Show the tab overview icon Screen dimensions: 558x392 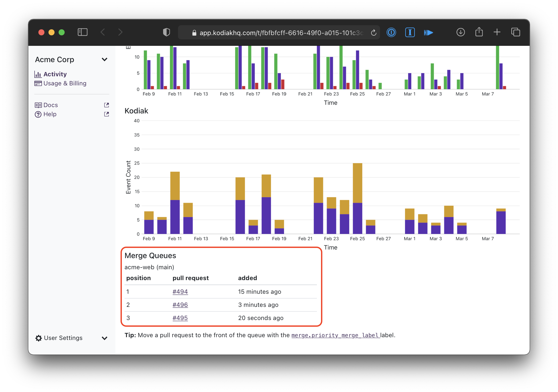pyautogui.click(x=515, y=32)
